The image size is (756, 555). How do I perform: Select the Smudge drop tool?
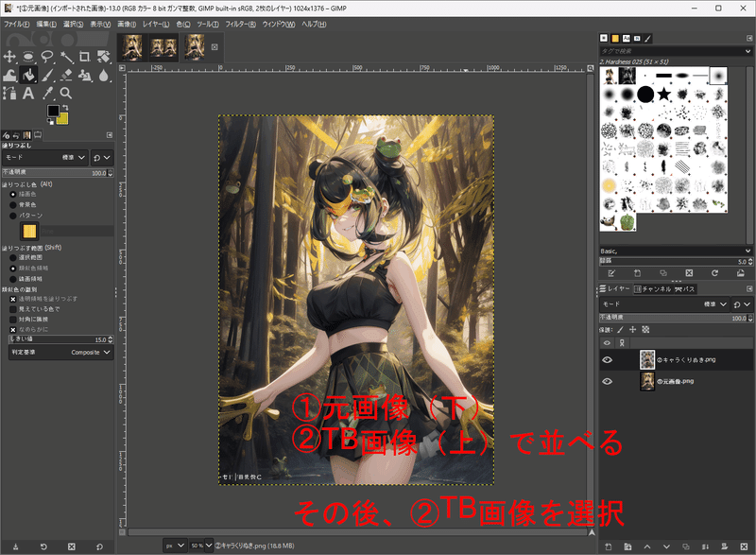pyautogui.click(x=103, y=76)
